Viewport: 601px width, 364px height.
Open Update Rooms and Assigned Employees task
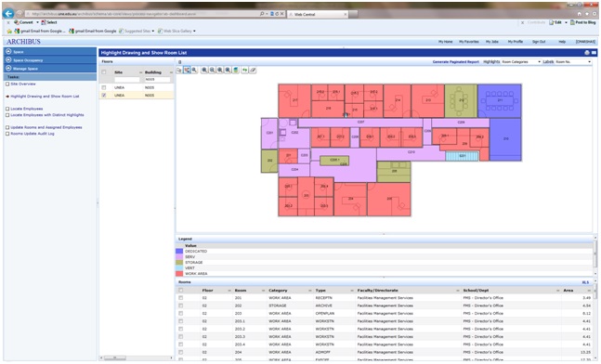click(x=46, y=127)
